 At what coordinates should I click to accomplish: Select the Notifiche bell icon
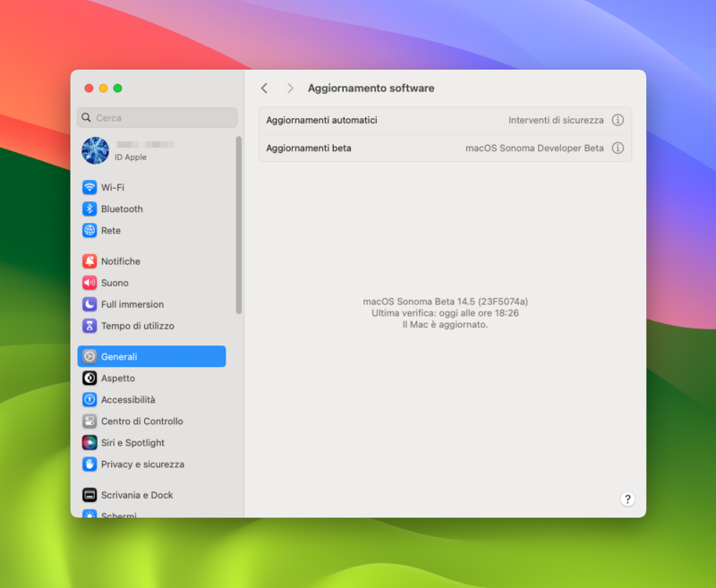pos(89,261)
